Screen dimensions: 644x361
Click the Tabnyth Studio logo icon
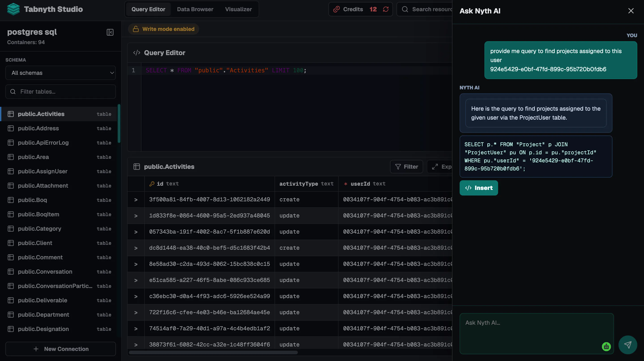click(x=13, y=9)
